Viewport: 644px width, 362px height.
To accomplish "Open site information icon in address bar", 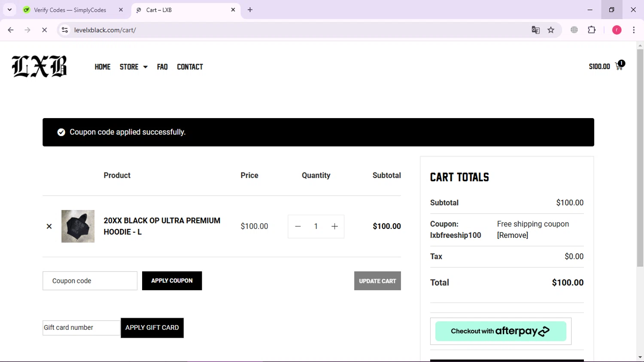I will 65,30.
